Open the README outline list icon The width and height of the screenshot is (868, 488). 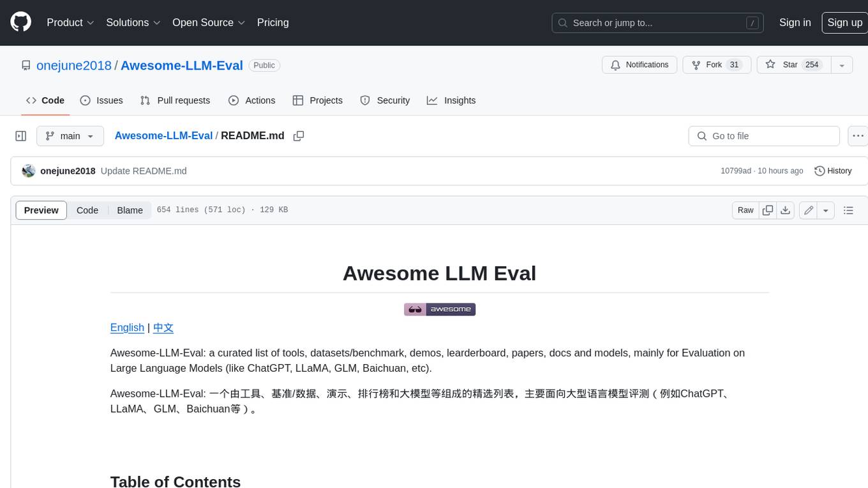848,210
